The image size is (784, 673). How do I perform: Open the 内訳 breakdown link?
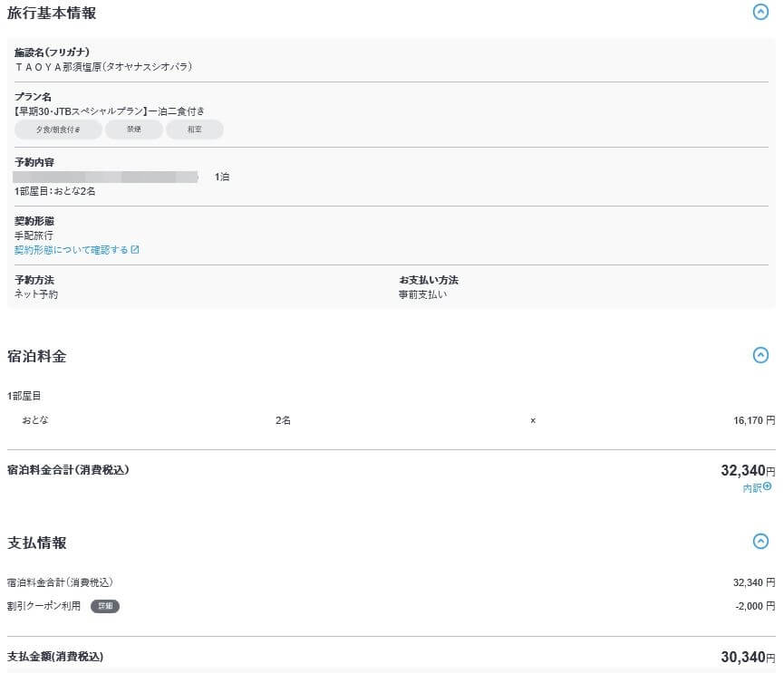(x=751, y=488)
